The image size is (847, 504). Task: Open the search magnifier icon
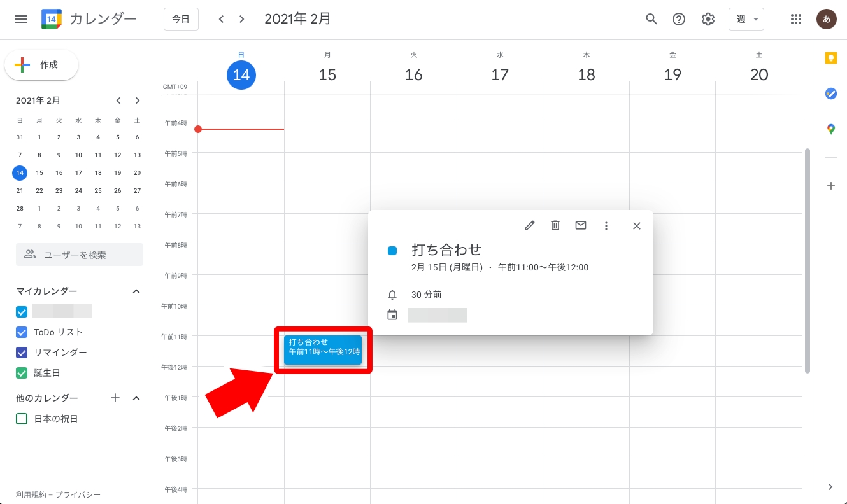coord(651,19)
